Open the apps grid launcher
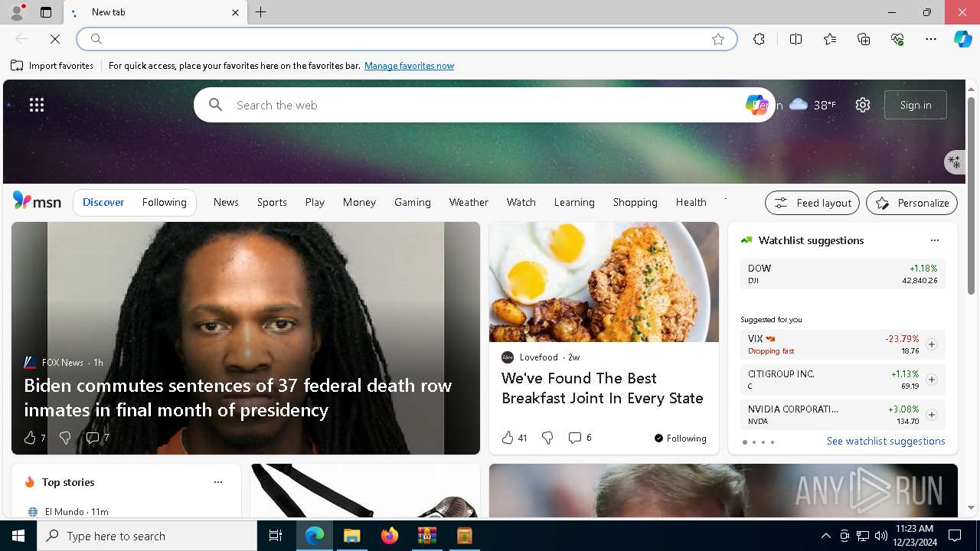The height and width of the screenshot is (551, 980). pyautogui.click(x=37, y=105)
